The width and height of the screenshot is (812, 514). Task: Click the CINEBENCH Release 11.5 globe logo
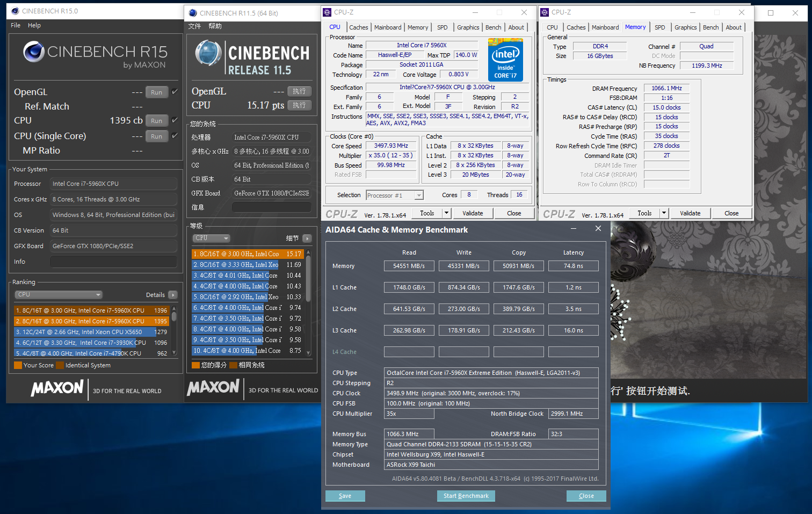pyautogui.click(x=208, y=53)
